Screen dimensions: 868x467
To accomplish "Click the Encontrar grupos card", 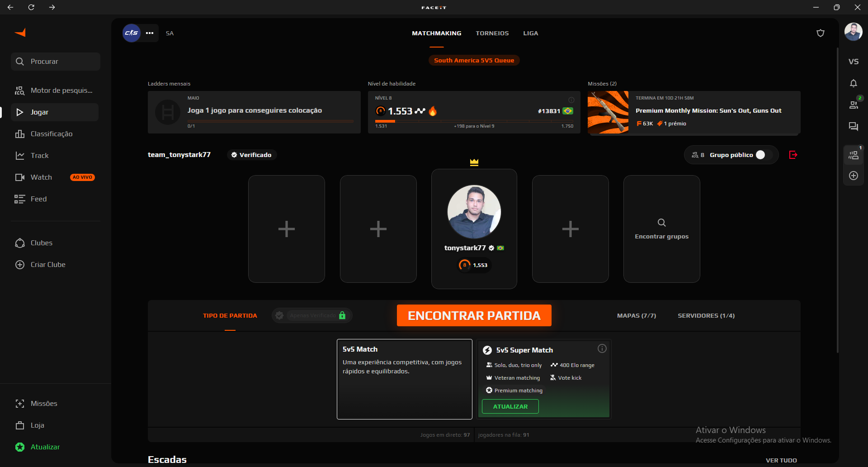I will (x=662, y=229).
